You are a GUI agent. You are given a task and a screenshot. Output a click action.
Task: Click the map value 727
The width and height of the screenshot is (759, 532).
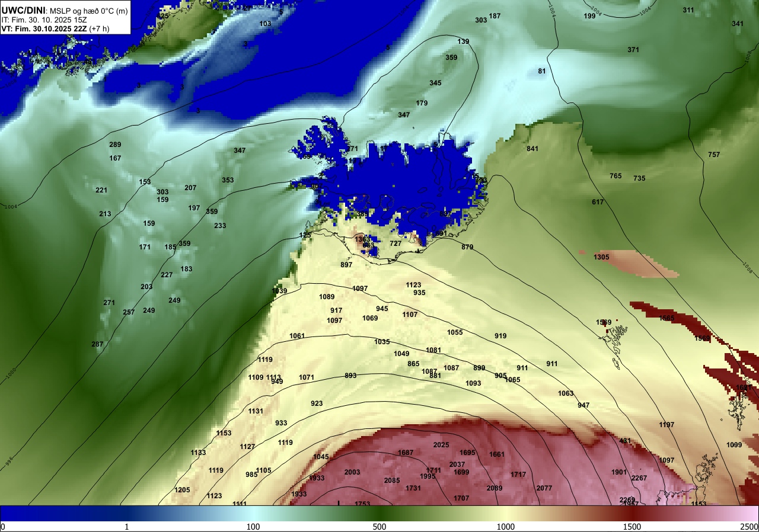pyautogui.click(x=396, y=243)
